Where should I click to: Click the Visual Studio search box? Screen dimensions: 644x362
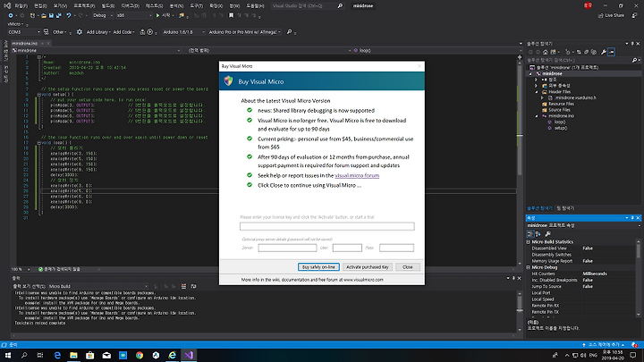pos(307,5)
